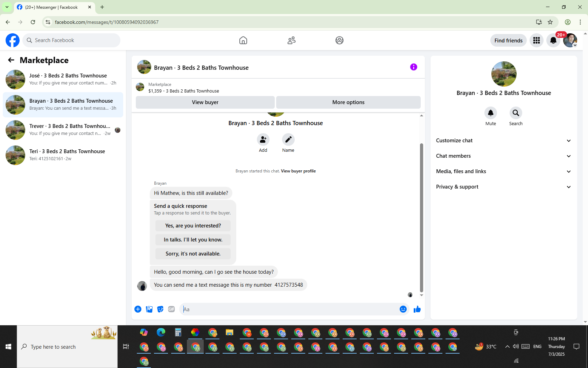The image size is (588, 368).
Task: Open the notifications bell icon
Action: pos(553,40)
